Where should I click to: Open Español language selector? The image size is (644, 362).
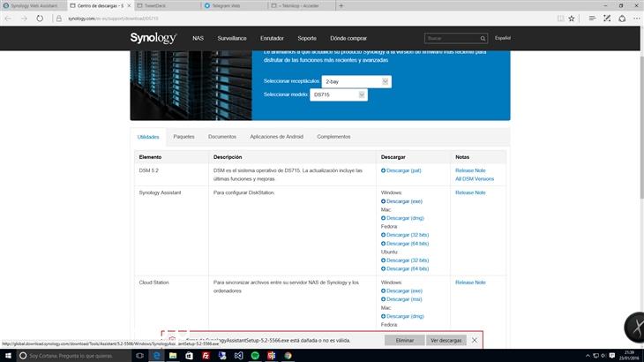click(x=502, y=38)
